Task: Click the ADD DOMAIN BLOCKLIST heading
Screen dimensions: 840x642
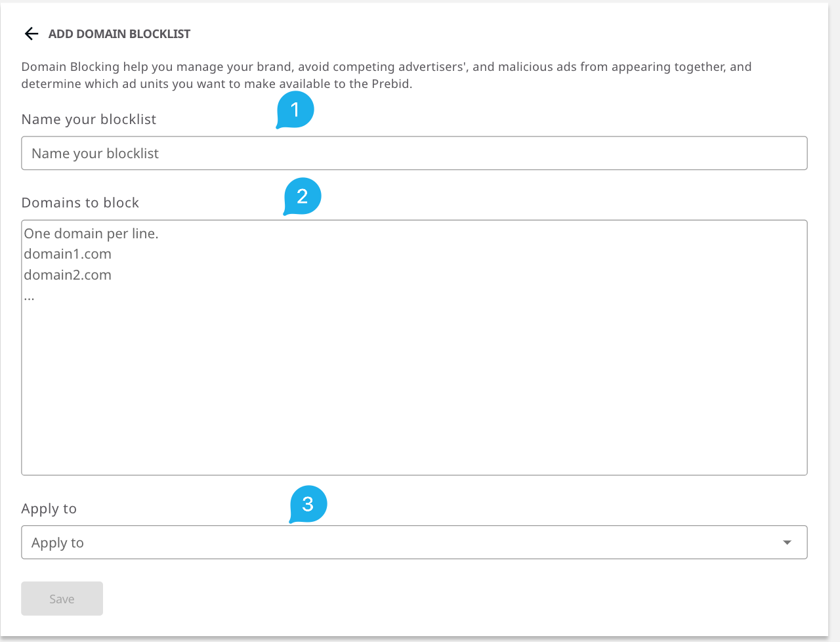Action: coord(119,33)
